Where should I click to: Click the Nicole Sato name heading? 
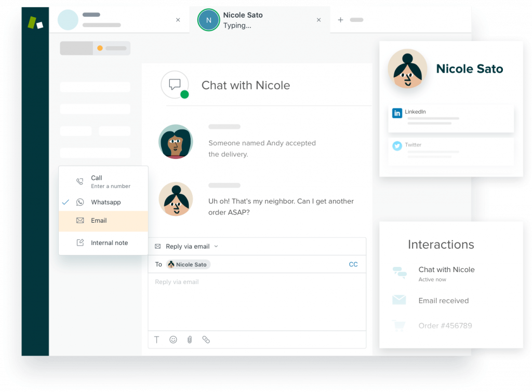click(470, 69)
